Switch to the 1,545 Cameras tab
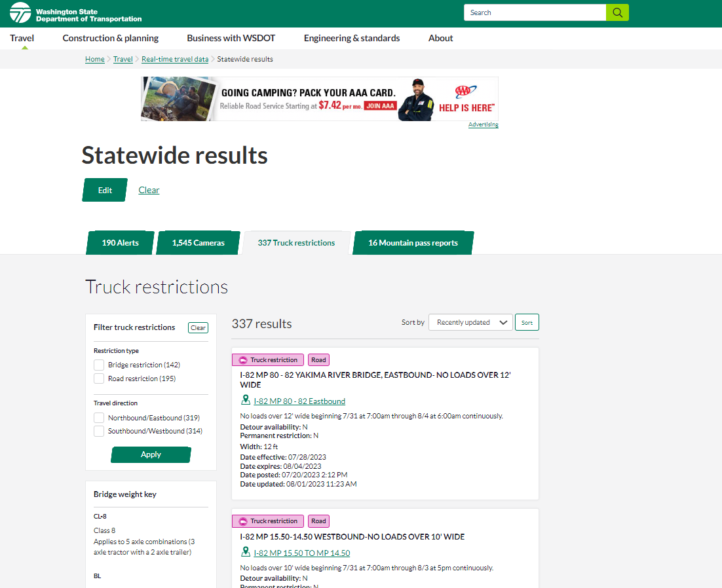 click(x=198, y=243)
